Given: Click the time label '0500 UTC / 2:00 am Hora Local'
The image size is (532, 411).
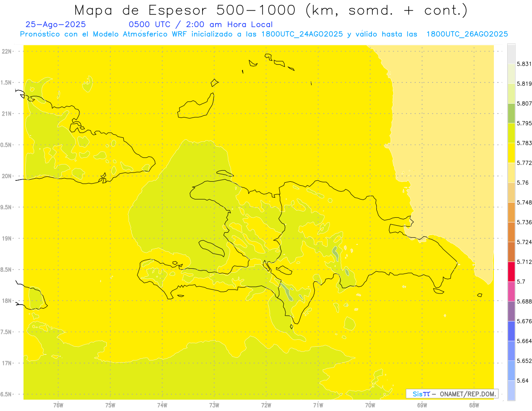Looking at the screenshot, I should click(200, 24).
